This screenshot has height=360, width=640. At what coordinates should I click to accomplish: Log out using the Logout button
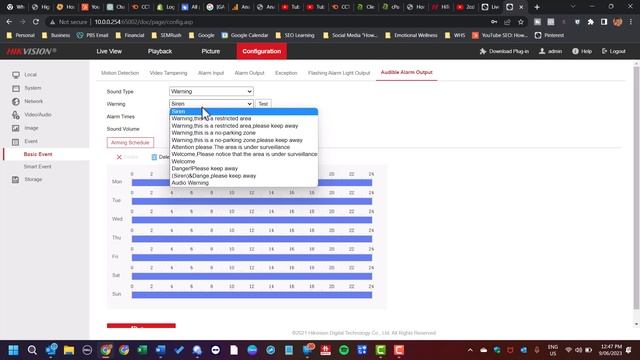point(613,51)
